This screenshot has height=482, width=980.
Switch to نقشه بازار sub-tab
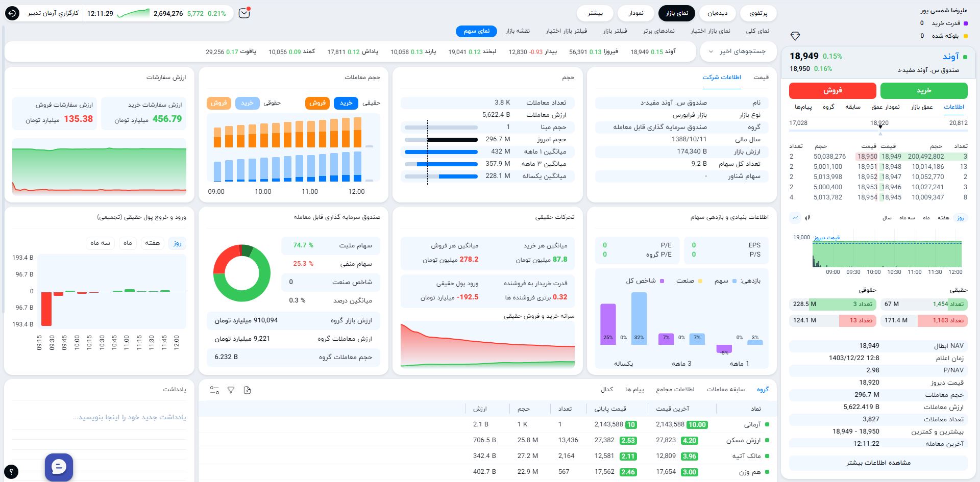518,31
